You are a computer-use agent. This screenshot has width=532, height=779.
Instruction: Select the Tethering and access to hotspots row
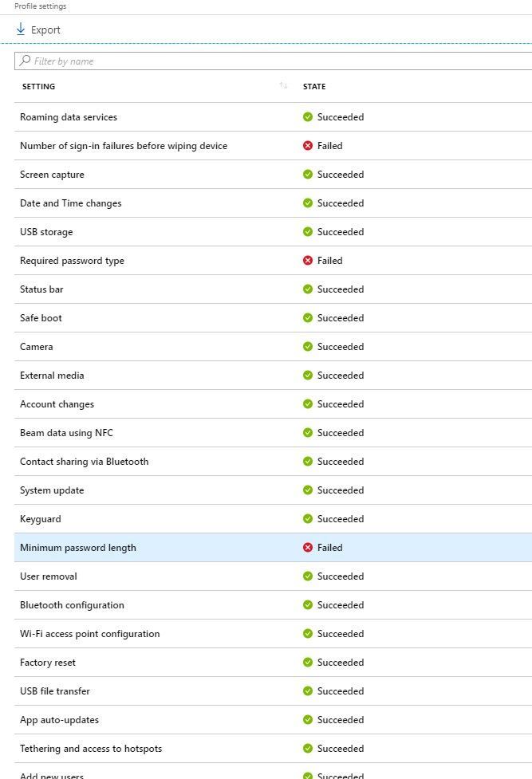click(91, 749)
